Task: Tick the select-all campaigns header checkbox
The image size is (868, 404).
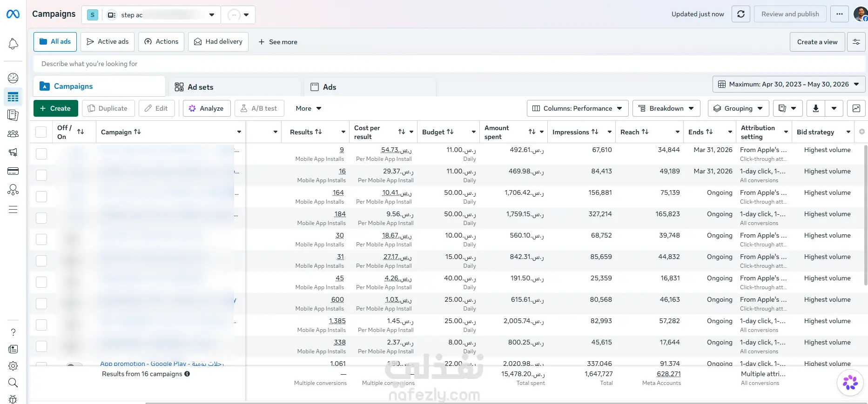Action: 41,132
